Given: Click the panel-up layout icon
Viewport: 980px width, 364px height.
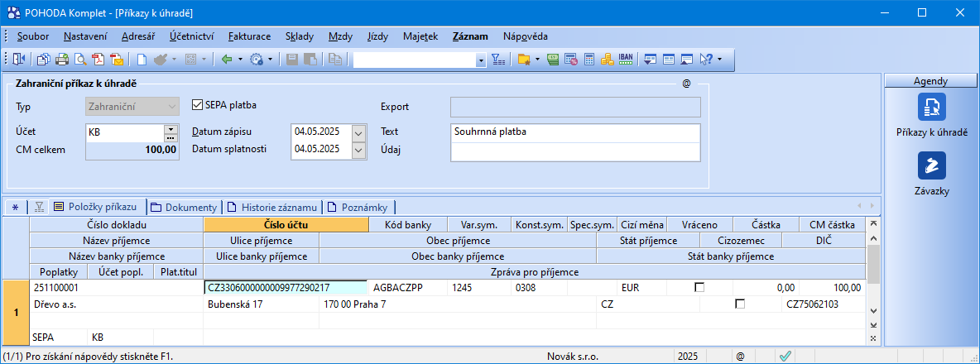Looking at the screenshot, I should (x=686, y=60).
